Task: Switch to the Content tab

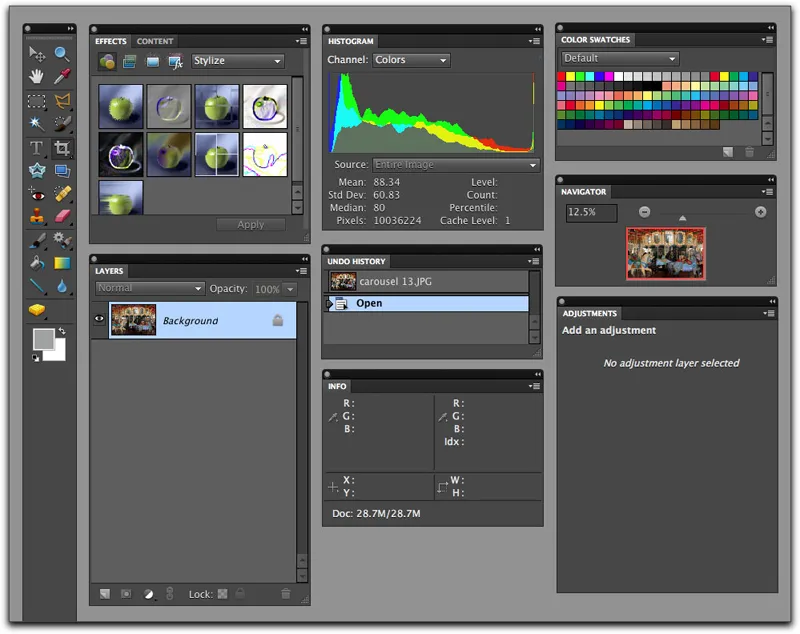Action: (155, 41)
